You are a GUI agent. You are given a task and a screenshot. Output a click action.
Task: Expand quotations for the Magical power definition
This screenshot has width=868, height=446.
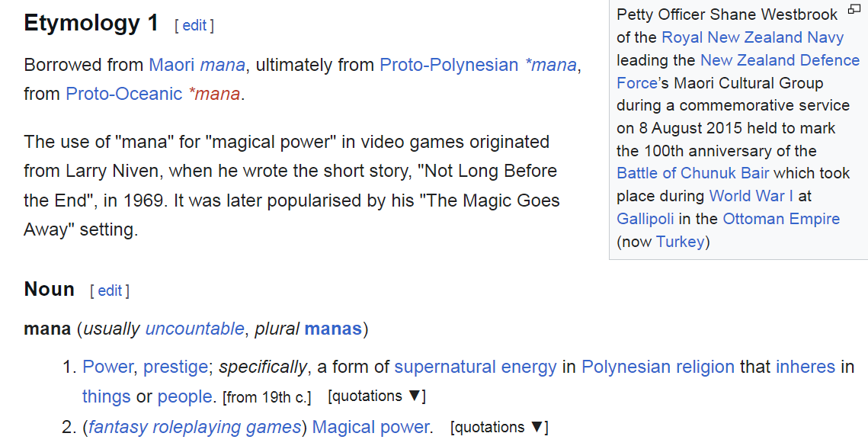pos(499,427)
